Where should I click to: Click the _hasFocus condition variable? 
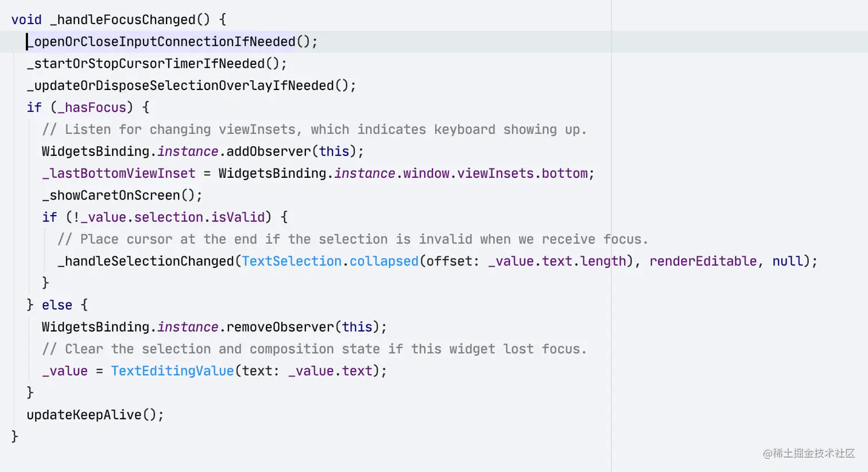point(92,107)
